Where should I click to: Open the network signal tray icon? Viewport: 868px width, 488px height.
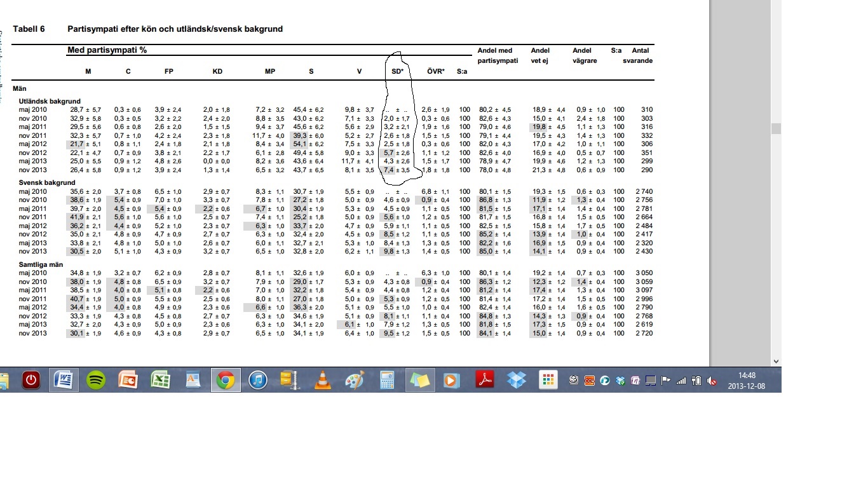coord(681,381)
